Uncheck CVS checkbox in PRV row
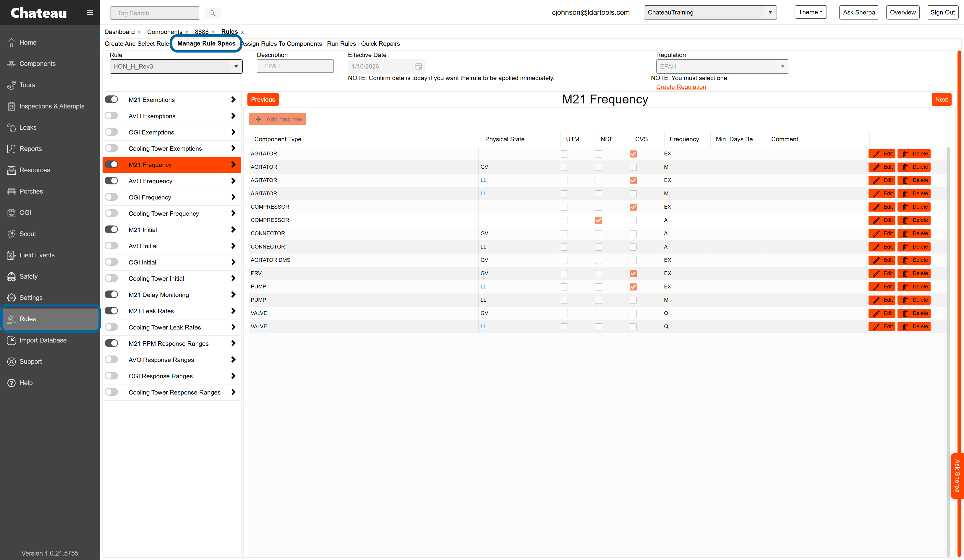 point(633,273)
